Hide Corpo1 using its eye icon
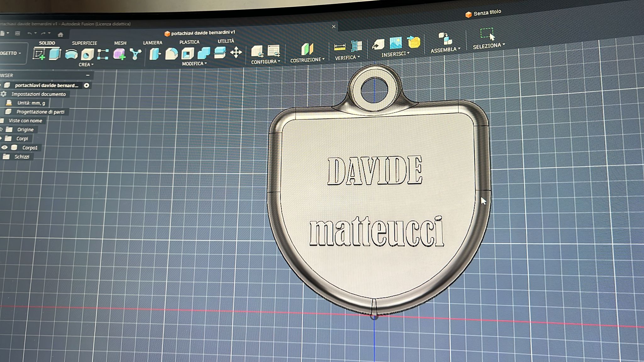 coord(4,147)
